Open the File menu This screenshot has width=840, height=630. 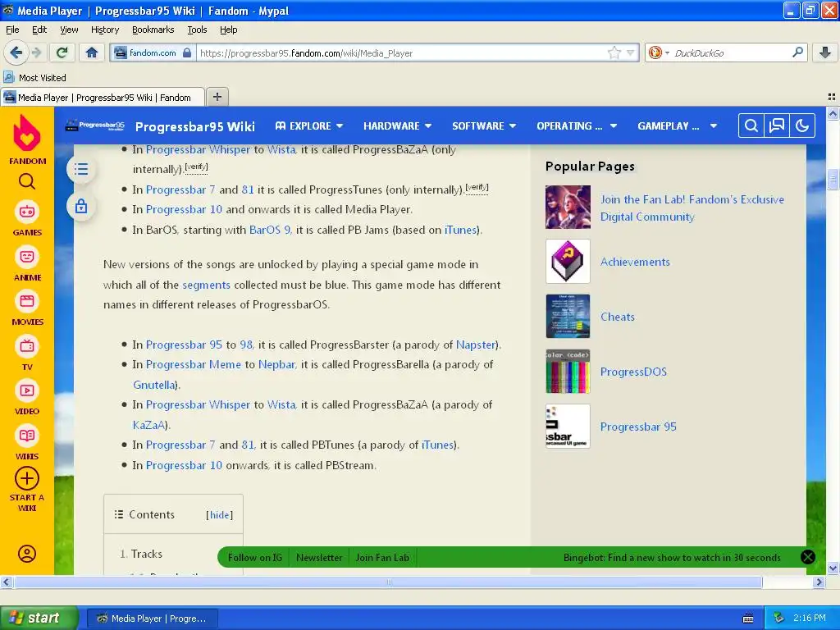tap(12, 30)
